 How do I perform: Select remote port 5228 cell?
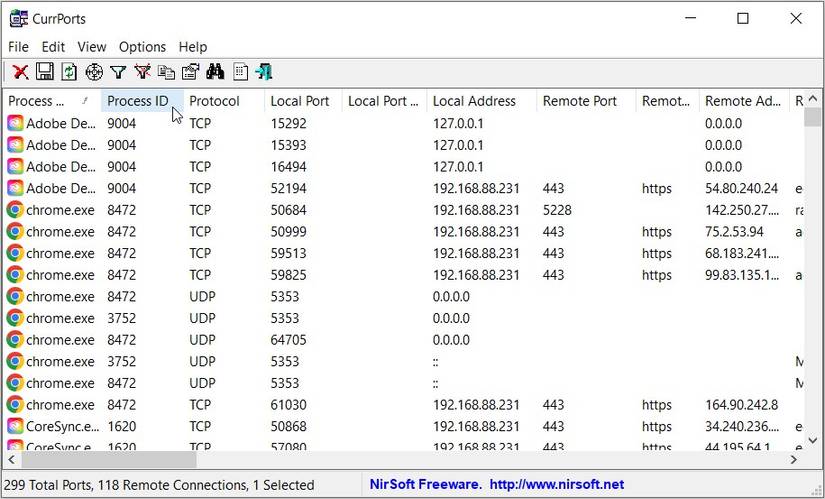click(557, 210)
